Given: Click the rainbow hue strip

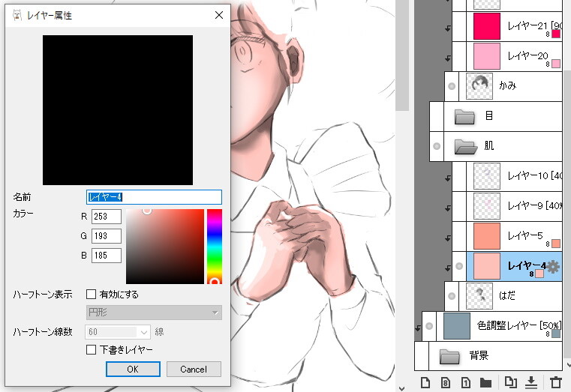Looking at the screenshot, I should (x=215, y=246).
